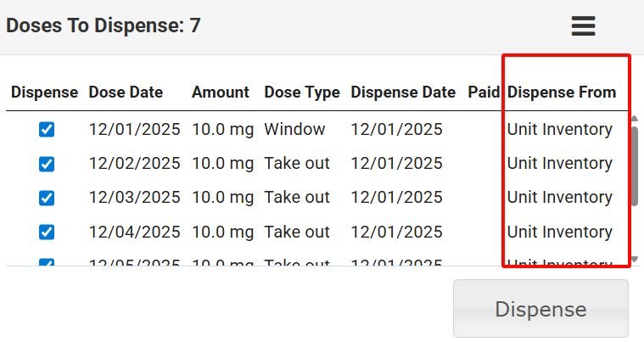The height and width of the screenshot is (342, 644).
Task: Click the Dispense From column header
Action: pyautogui.click(x=562, y=93)
